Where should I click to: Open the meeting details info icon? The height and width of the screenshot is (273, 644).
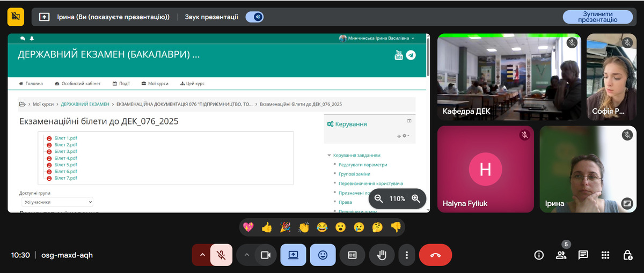click(x=539, y=255)
